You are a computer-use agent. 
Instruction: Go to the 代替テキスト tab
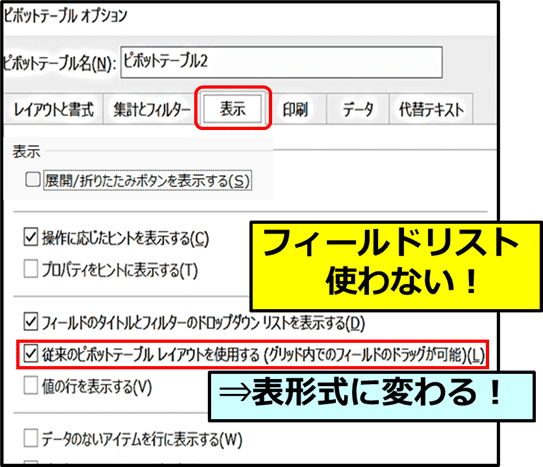coord(431,109)
